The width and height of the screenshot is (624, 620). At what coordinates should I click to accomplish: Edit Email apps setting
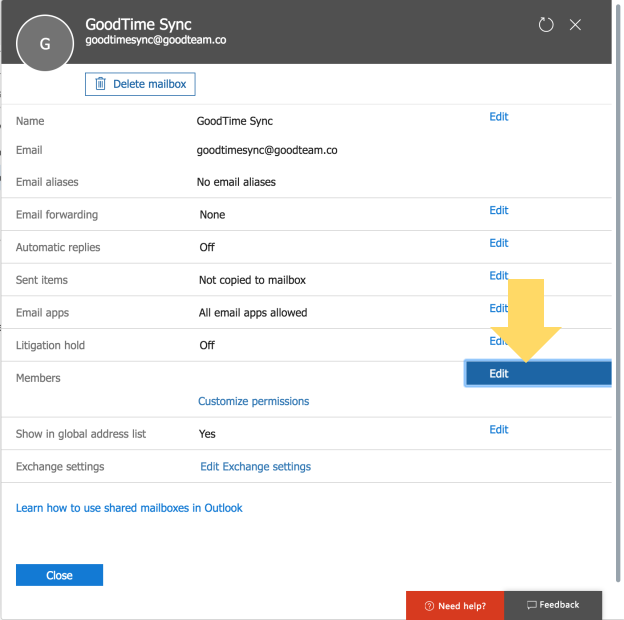point(496,309)
